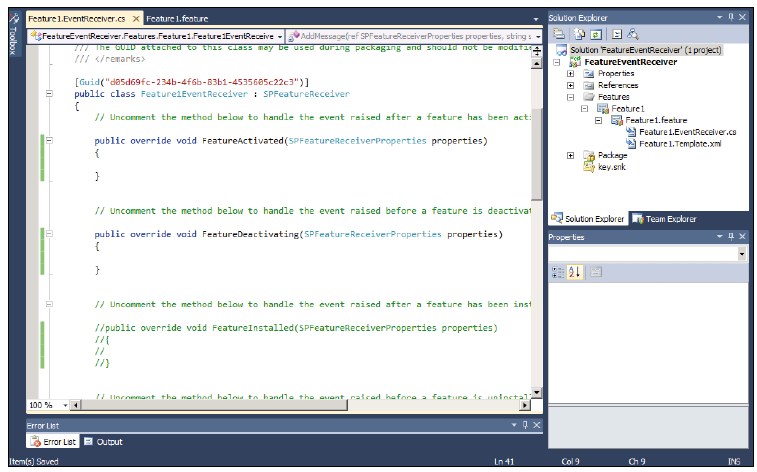Collapse the FeatureEventReceiver project node
Image resolution: width=757 pixels, height=472 pixels.
coord(557,62)
